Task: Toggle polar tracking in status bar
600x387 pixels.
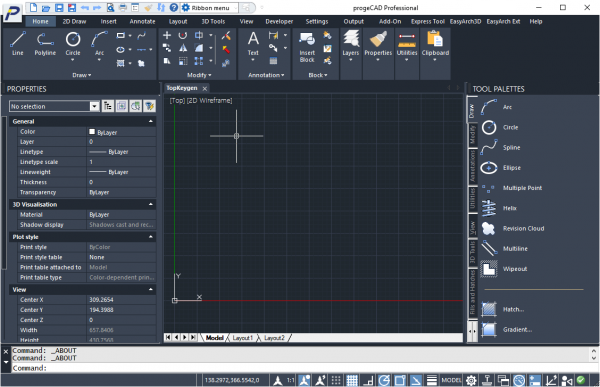Action: point(384,380)
